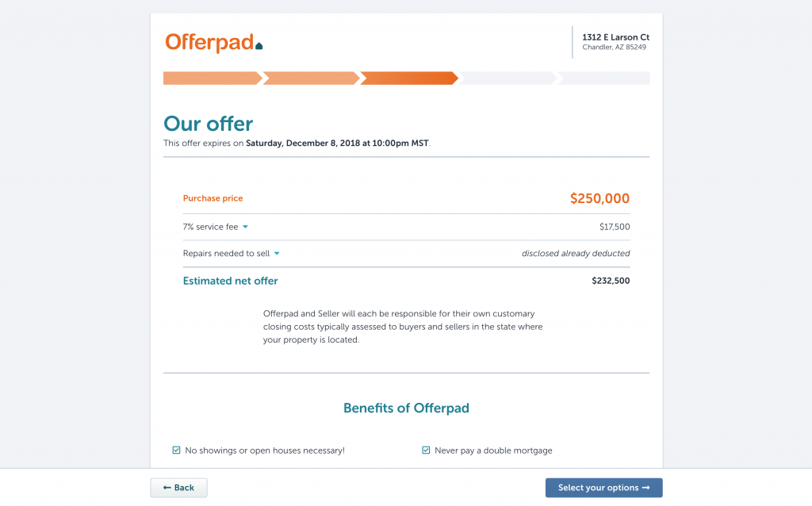Select the second progress step arrow
The image size is (812, 506).
click(x=311, y=79)
